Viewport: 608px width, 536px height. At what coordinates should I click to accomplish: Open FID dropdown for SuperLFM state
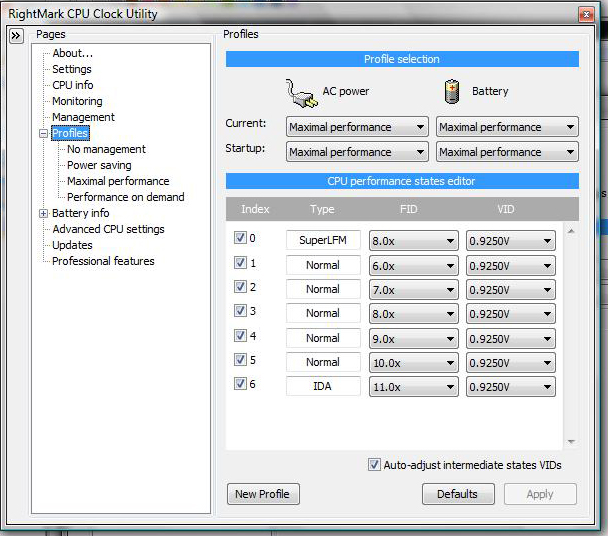pos(414,241)
